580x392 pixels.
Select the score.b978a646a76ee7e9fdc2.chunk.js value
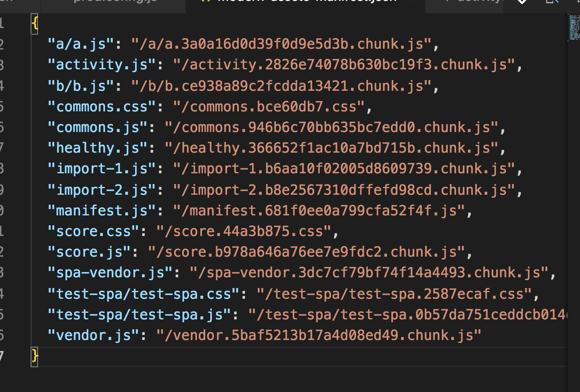[307, 252]
